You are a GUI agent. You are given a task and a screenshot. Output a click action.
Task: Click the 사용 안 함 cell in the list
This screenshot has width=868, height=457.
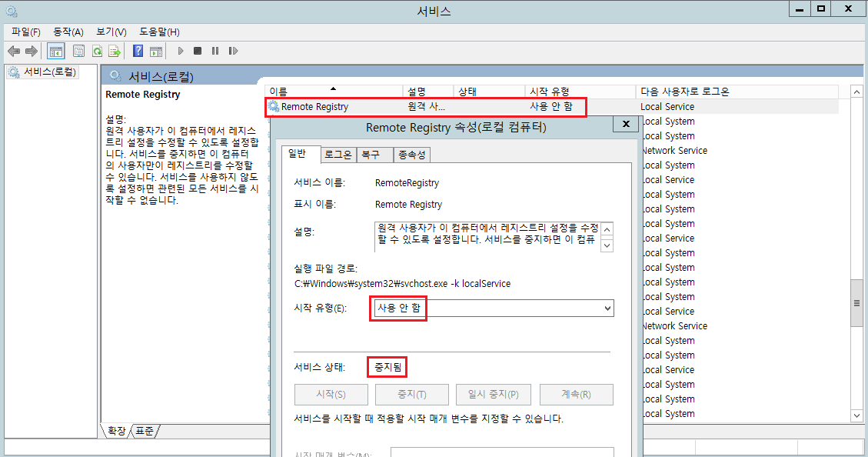click(x=550, y=106)
